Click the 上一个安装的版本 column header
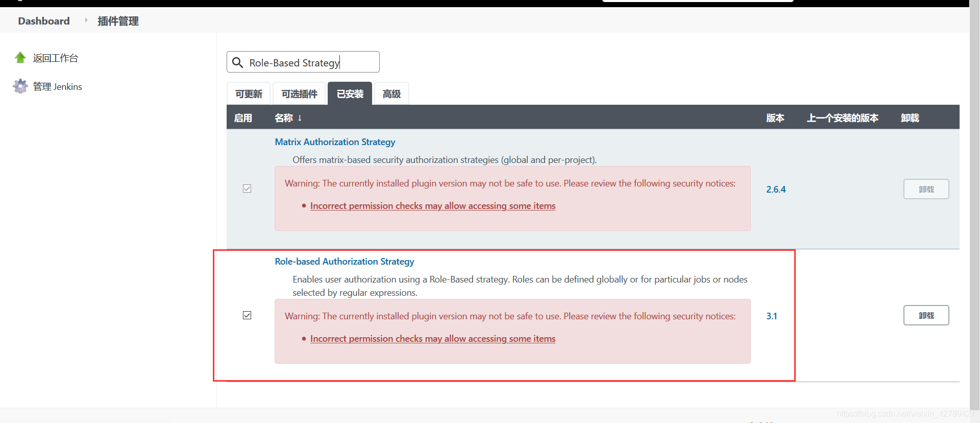The image size is (980, 423). click(843, 118)
